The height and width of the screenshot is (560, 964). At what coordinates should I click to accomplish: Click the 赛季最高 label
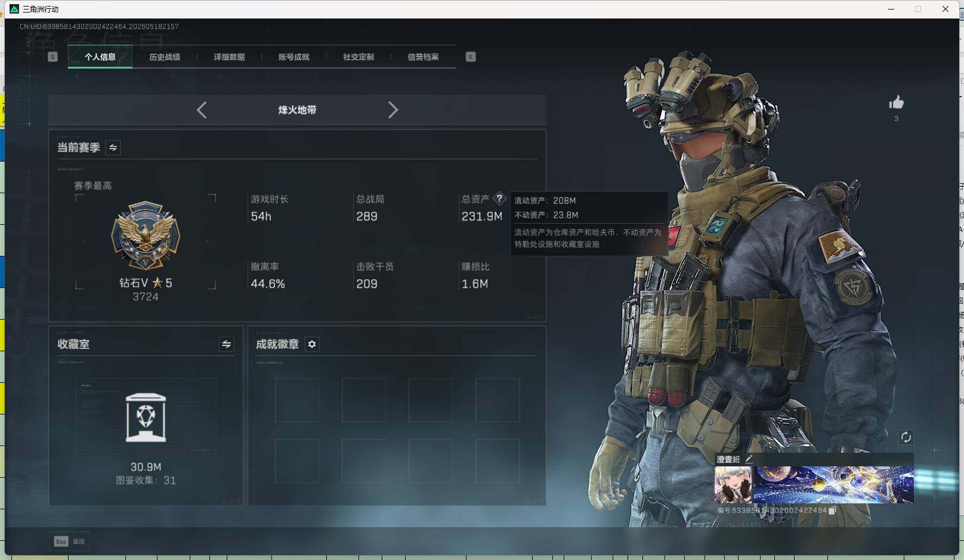point(92,185)
